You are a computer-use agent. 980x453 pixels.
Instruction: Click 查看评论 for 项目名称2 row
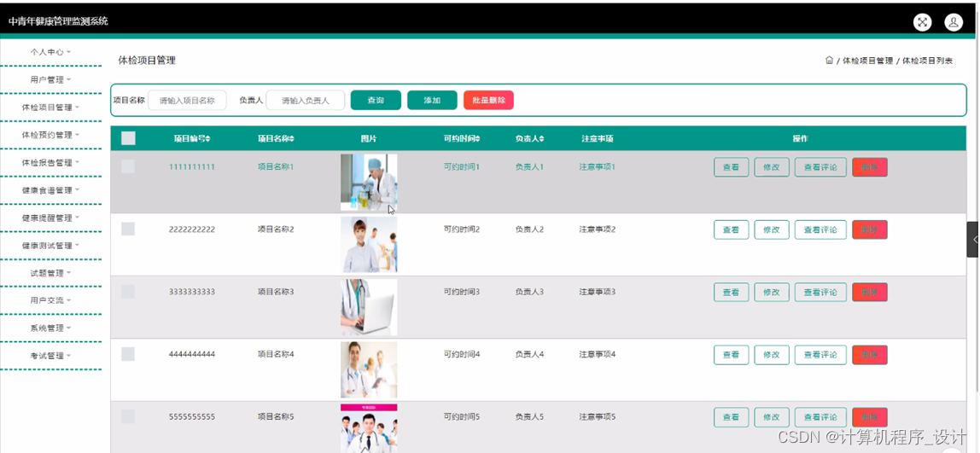820,229
